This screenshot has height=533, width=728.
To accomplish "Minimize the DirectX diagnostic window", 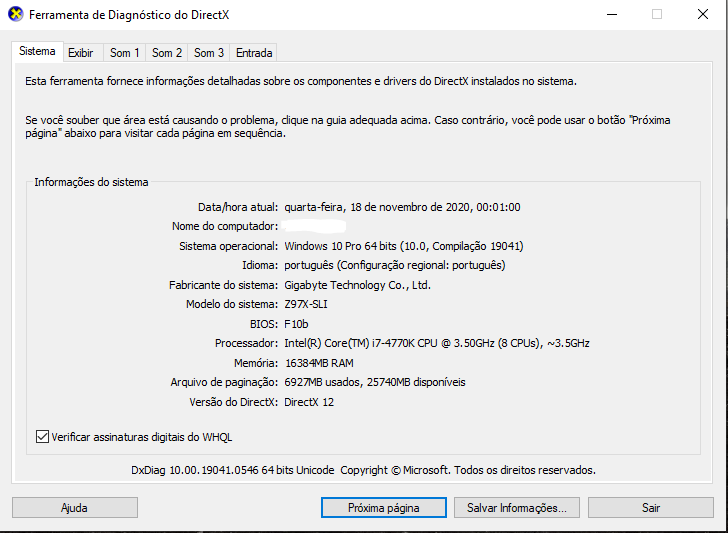I will [612, 14].
